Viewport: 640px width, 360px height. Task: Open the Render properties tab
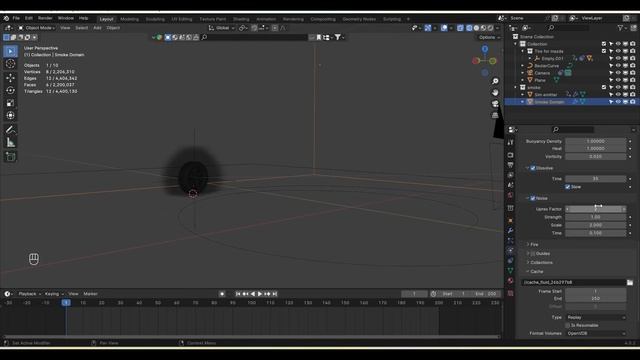(510, 155)
